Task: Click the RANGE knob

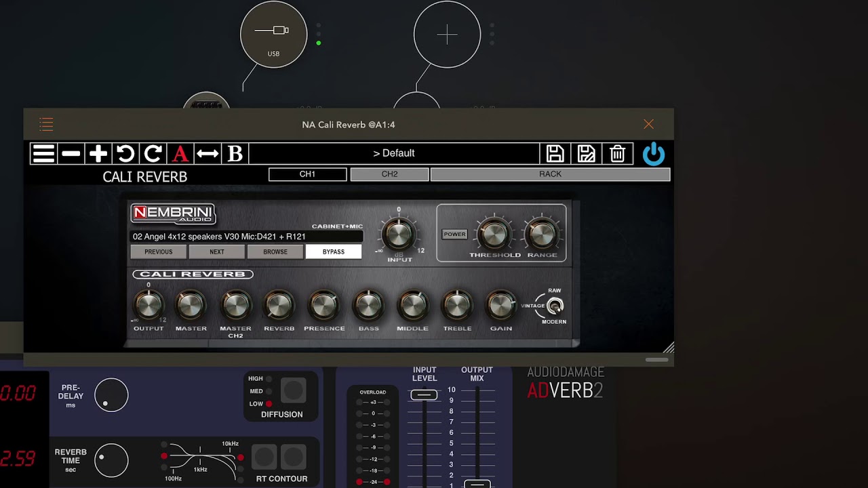Action: (542, 235)
